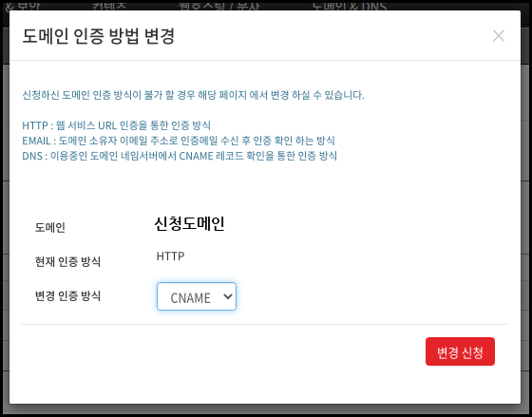The width and height of the screenshot is (532, 417).
Task: Click the dimmed backdrop below the dialog
Action: pyautogui.click(x=266, y=410)
